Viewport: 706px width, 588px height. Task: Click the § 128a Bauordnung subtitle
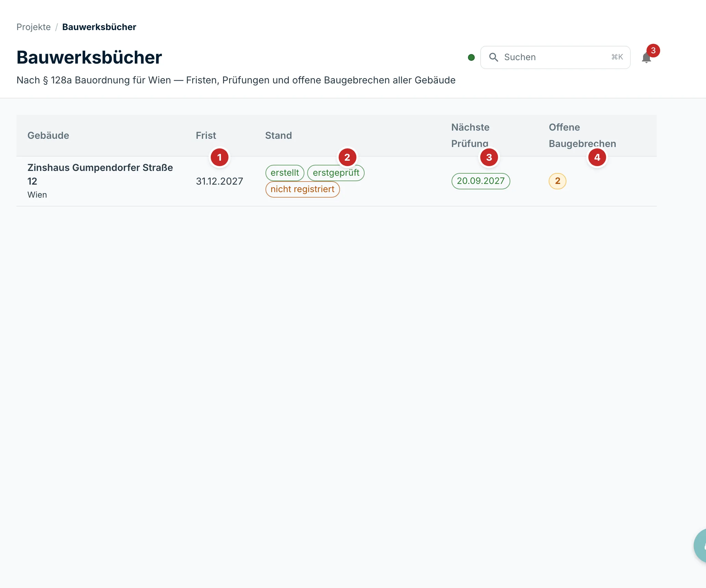tap(236, 80)
